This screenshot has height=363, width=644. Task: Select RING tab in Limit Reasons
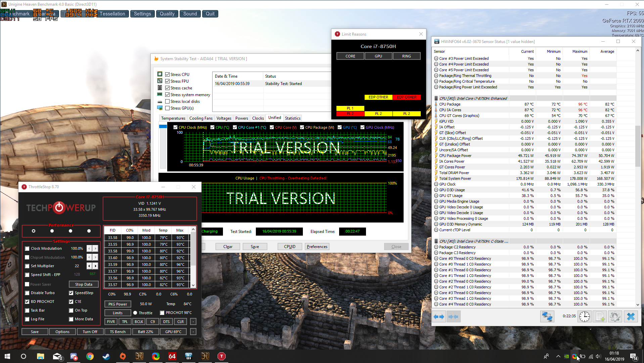[406, 56]
